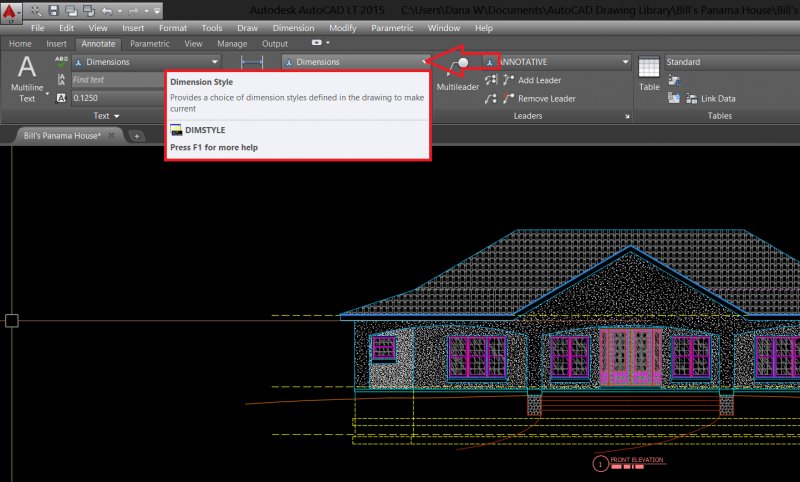The image size is (800, 482).
Task: Open the Modify menu
Action: (342, 28)
